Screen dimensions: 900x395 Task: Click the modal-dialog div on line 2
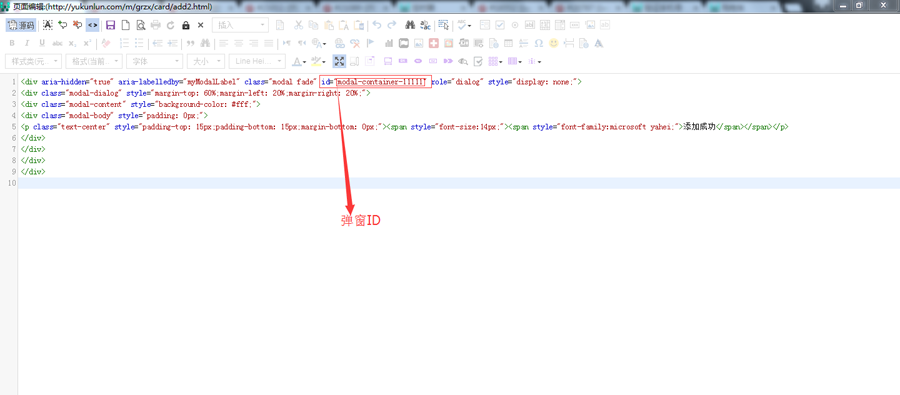tap(196, 93)
